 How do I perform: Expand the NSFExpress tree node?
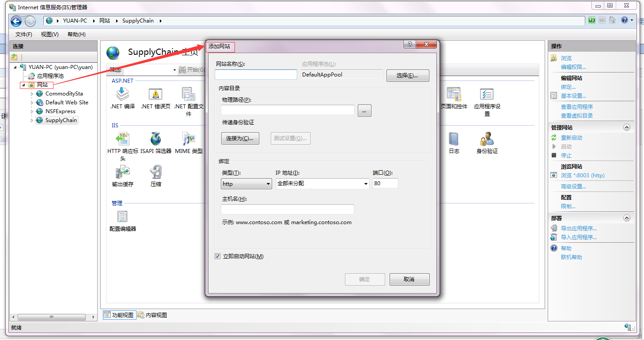coord(32,111)
